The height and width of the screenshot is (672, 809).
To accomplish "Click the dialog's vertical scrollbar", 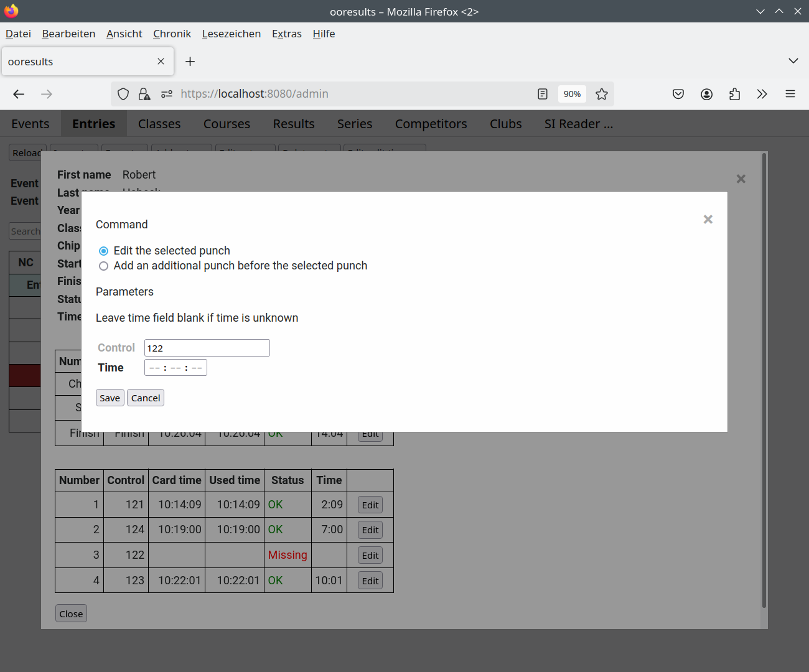I will click(764, 380).
